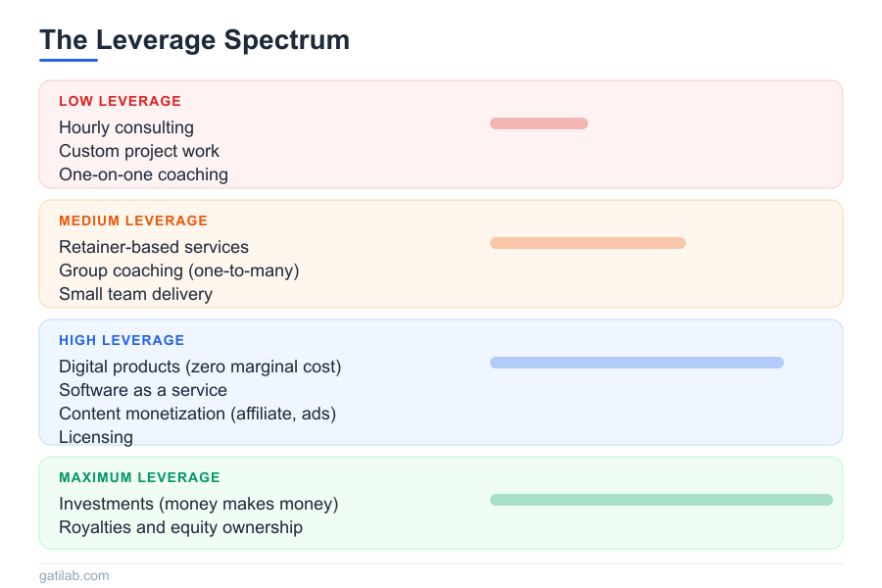The image size is (882, 588).
Task: Click The Leverage Spectrum title
Action: pyautogui.click(x=194, y=40)
